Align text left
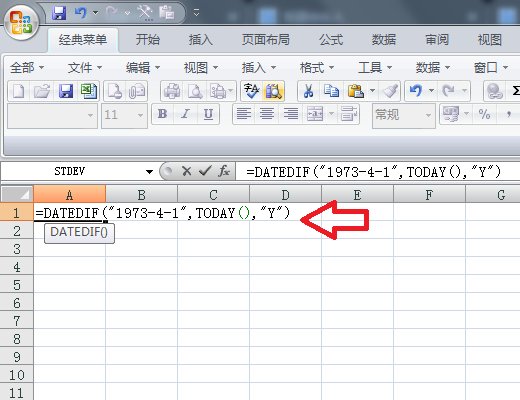Image resolution: width=520 pixels, height=400 pixels. (x=244, y=114)
